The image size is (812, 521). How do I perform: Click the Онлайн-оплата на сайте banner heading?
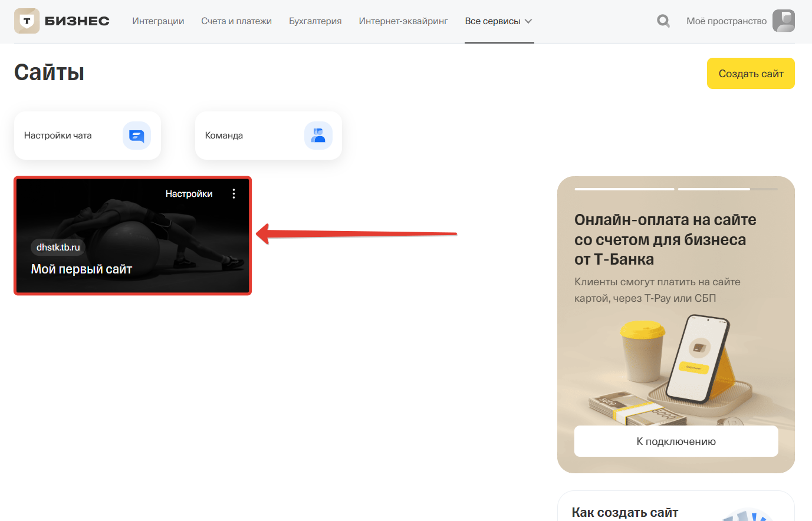[x=665, y=239]
